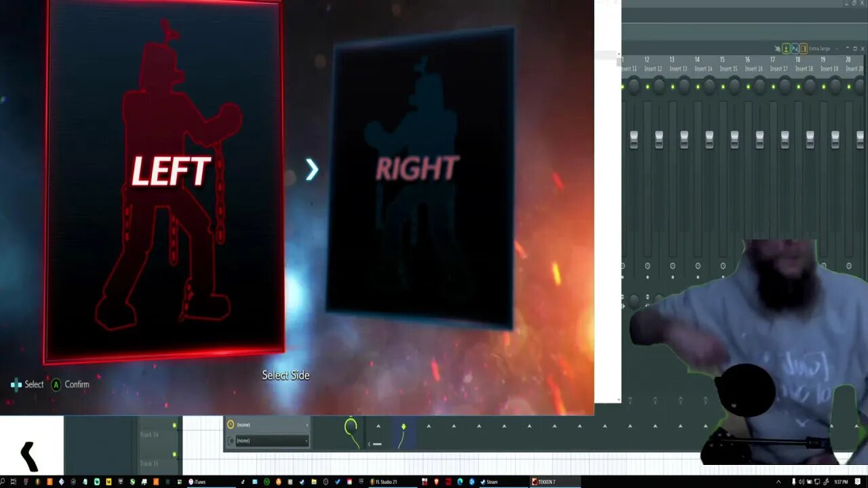The image size is (868, 488).
Task: Open the Extra large mixer layout dropdown
Action: (x=825, y=49)
